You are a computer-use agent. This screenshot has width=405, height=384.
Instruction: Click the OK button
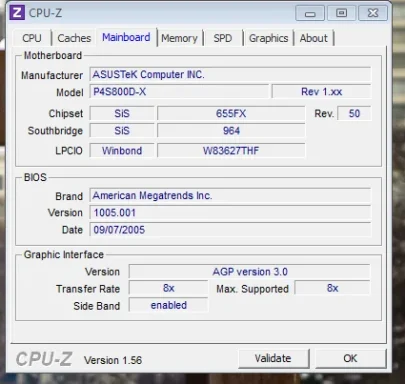click(x=350, y=358)
